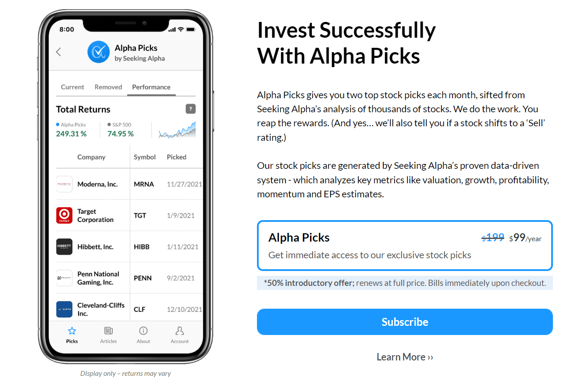The image size is (588, 385).
Task: Click the Alpha Picks blue logo icon
Action: pyautogui.click(x=99, y=52)
